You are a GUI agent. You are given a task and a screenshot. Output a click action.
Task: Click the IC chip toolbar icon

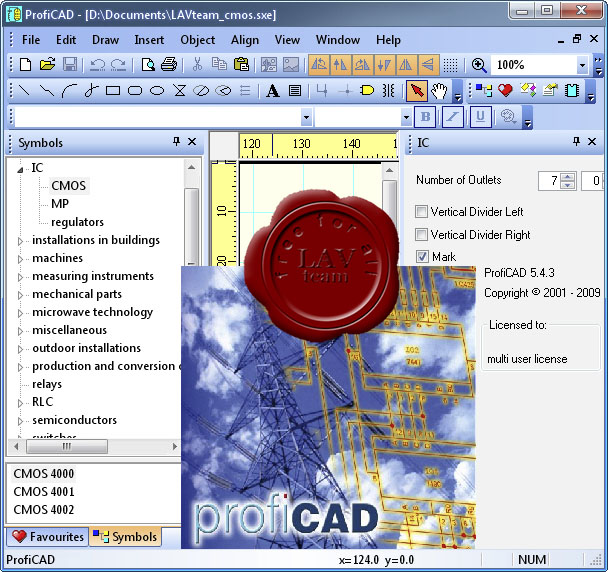point(572,91)
